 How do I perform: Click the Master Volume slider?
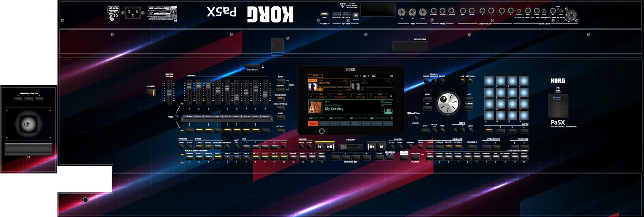(169, 92)
